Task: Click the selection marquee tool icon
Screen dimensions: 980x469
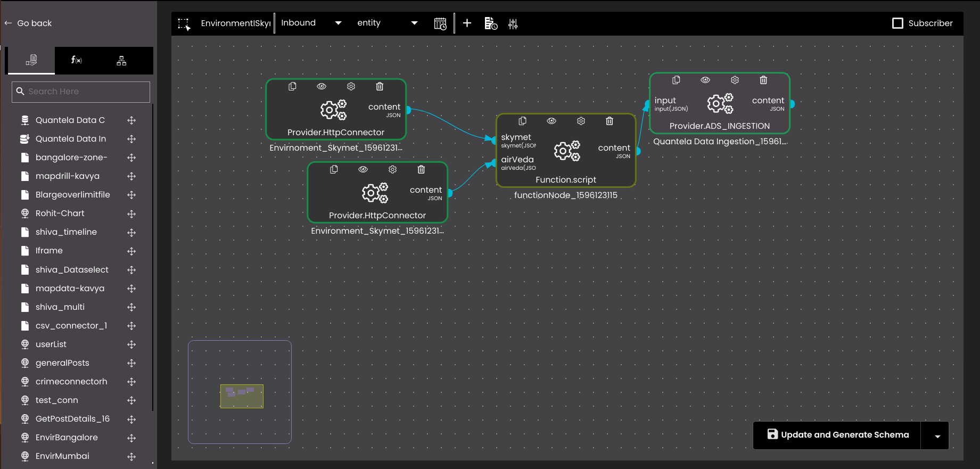Action: 184,24
